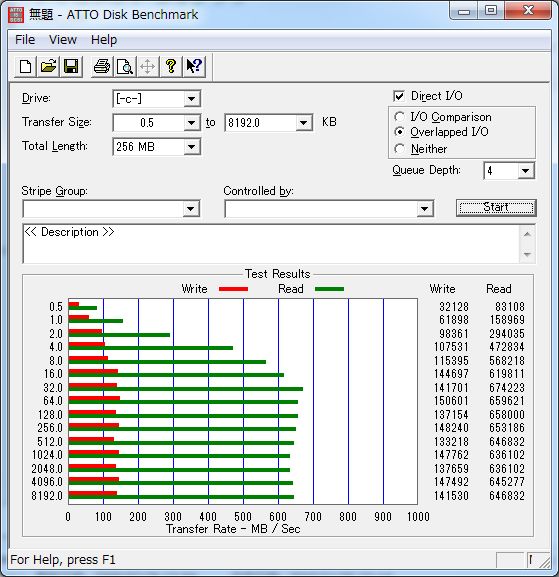
Task: Select the I/O Comparison radio button
Action: (x=399, y=117)
